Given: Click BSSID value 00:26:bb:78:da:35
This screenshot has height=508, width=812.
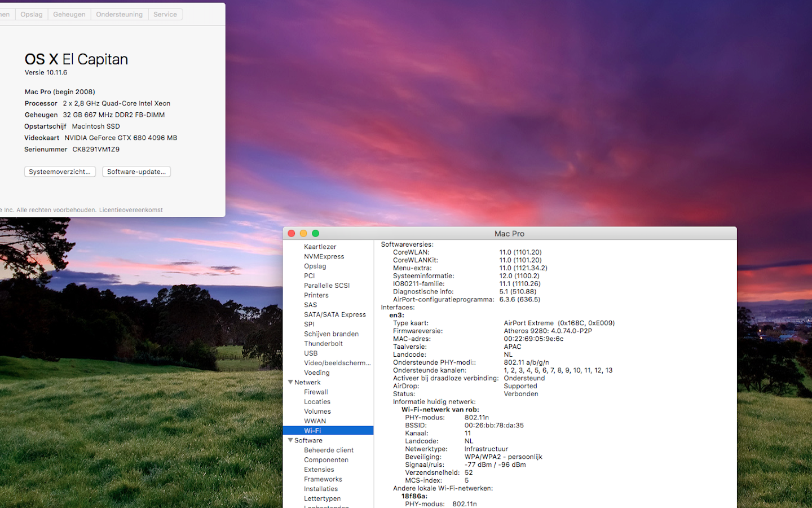Looking at the screenshot, I should pyautogui.click(x=494, y=426).
